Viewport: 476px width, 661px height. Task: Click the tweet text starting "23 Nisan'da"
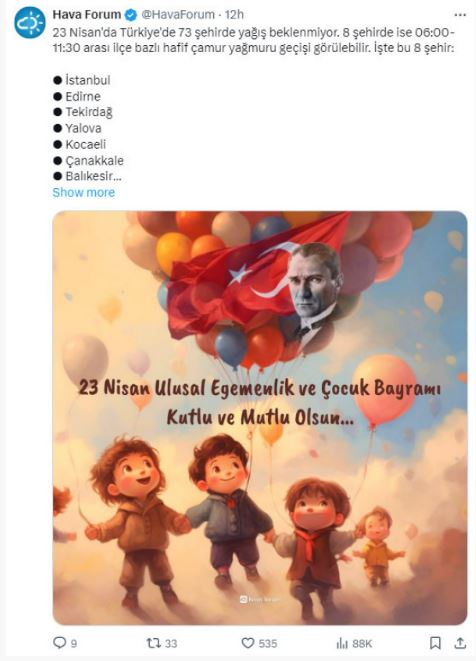254,40
